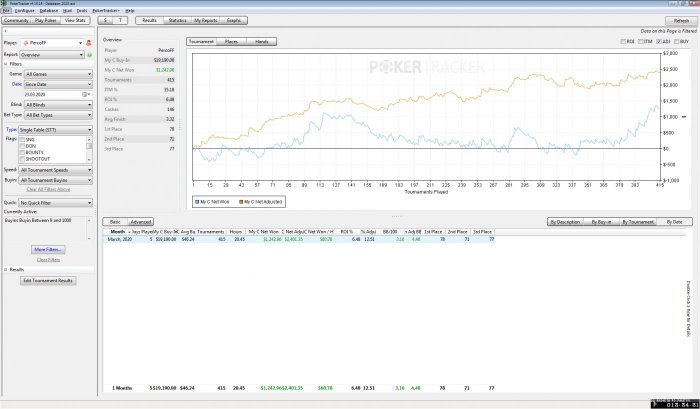Check the SHOOTOUT flag checkbox
This screenshot has width=700, height=409.
22,159
